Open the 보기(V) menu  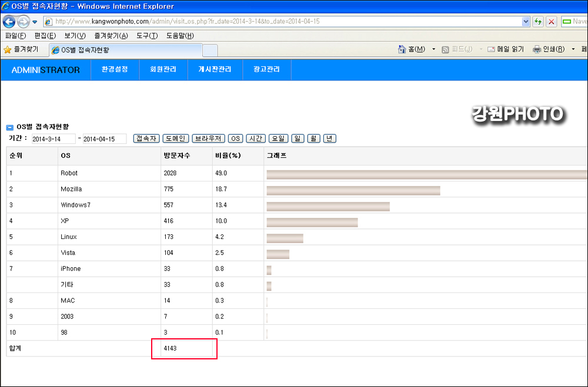pyautogui.click(x=75, y=36)
